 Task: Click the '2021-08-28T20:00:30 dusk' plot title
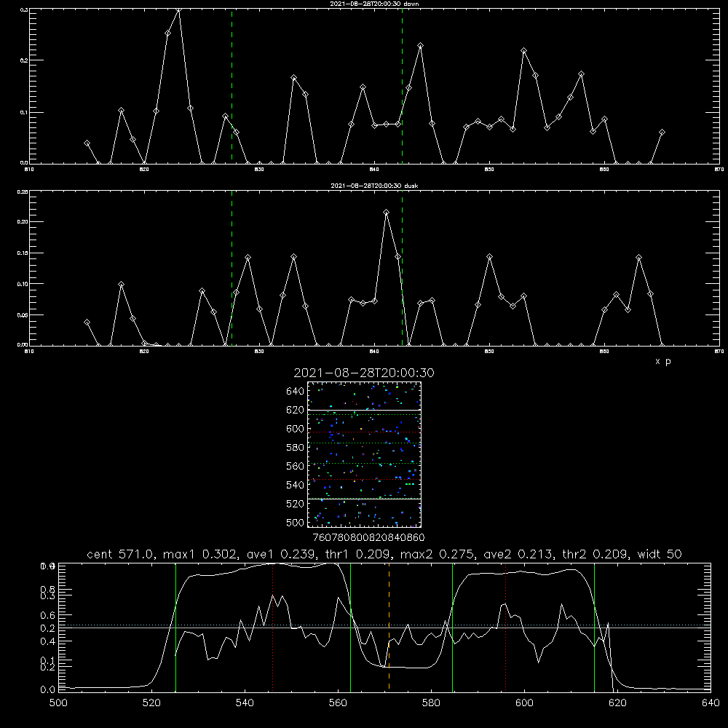374,186
